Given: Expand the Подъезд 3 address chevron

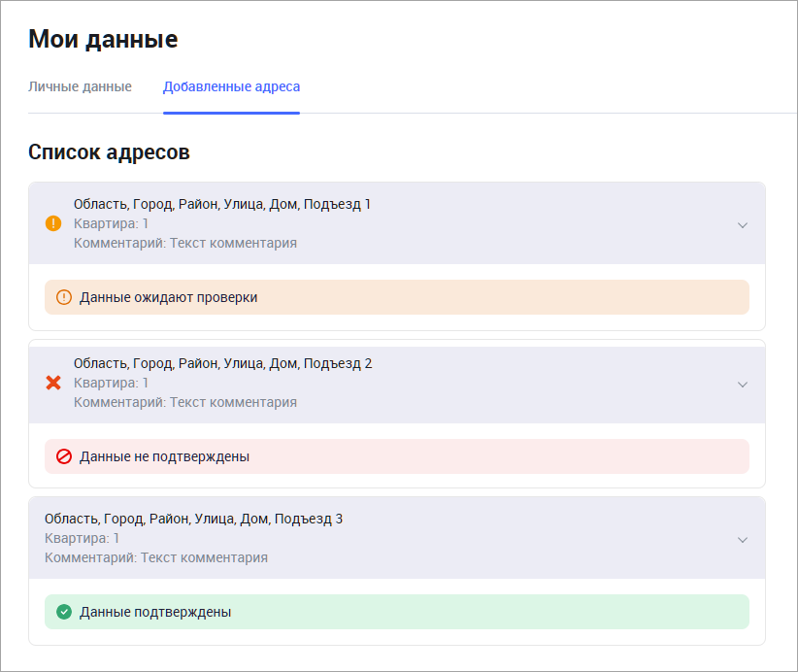Looking at the screenshot, I should [x=743, y=539].
